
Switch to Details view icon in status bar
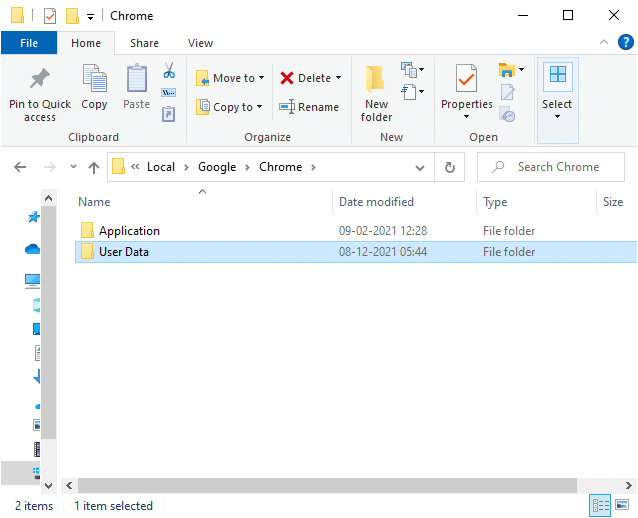point(601,505)
